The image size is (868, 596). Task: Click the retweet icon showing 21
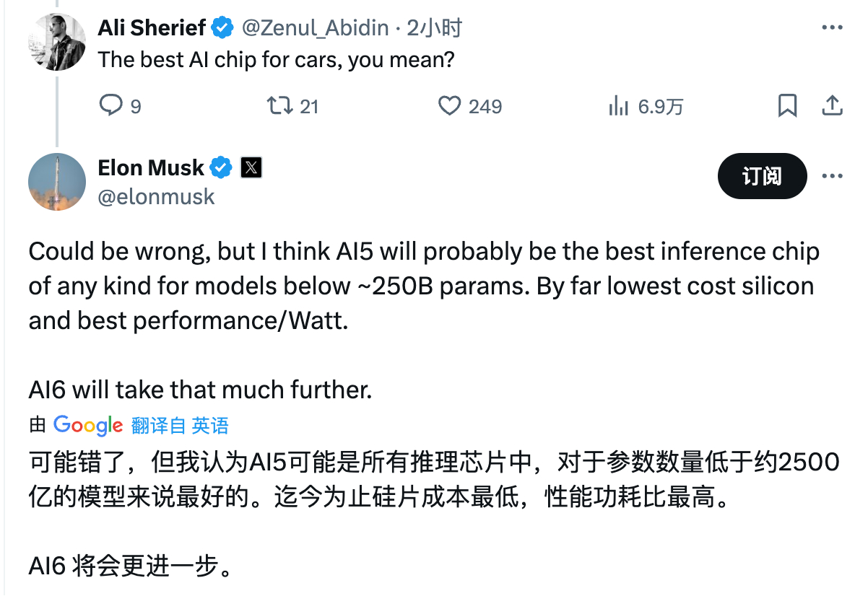click(x=279, y=106)
